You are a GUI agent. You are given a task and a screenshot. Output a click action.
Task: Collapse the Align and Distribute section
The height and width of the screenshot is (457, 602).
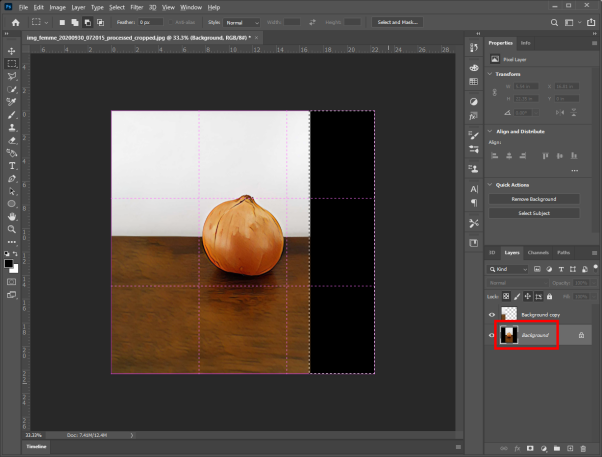tap(490, 131)
